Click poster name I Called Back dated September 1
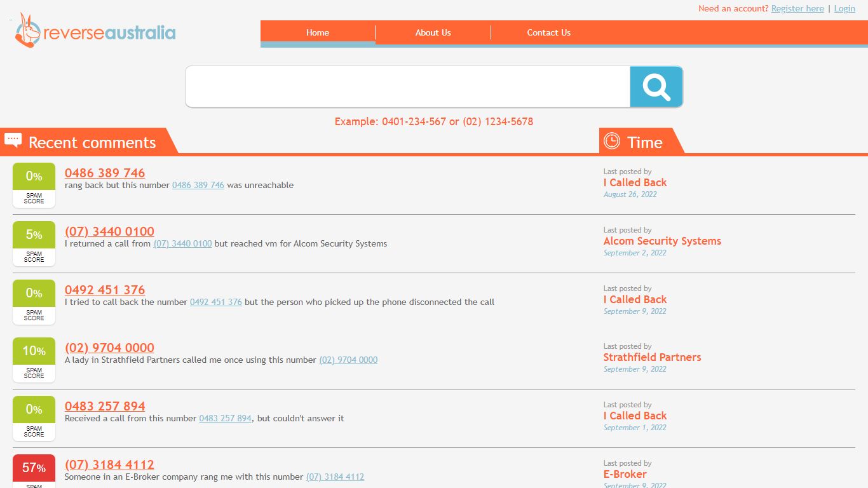This screenshot has height=488, width=868. (635, 416)
